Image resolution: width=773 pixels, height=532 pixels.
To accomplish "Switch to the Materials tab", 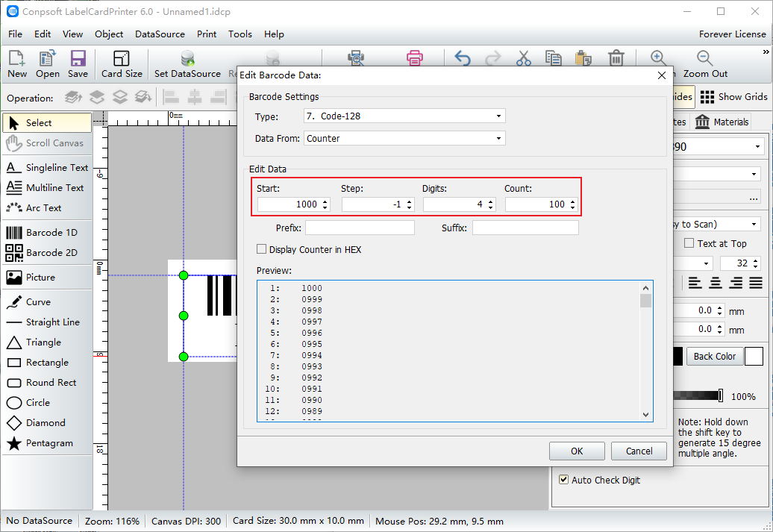I will pos(722,122).
